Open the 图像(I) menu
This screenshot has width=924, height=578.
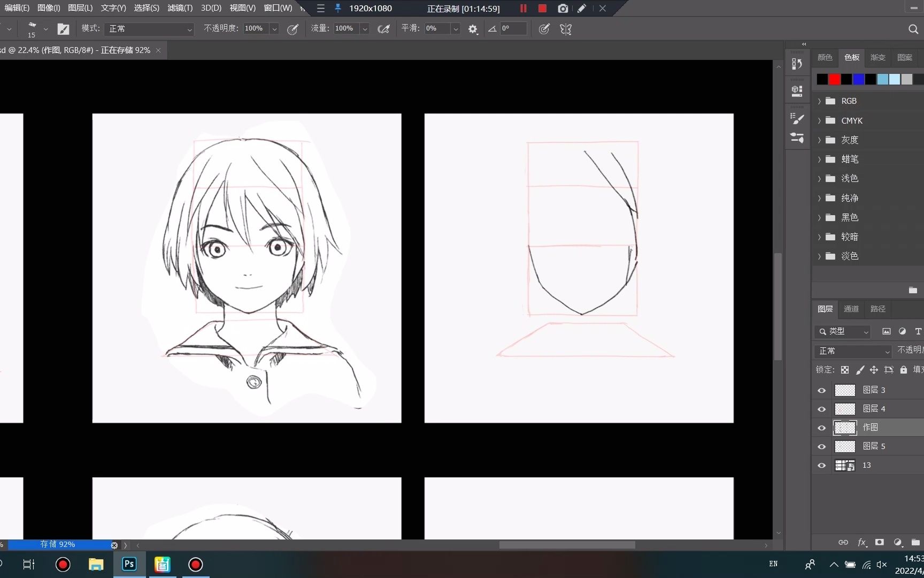[x=49, y=8]
